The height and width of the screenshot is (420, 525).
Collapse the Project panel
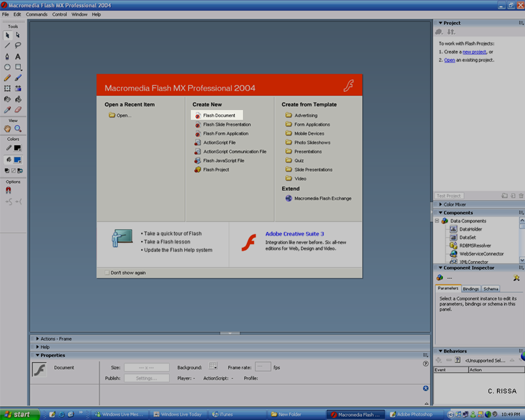tap(440, 23)
